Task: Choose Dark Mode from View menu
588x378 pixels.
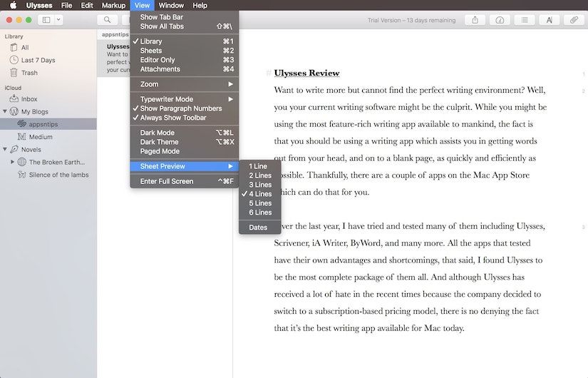Action: coord(157,133)
